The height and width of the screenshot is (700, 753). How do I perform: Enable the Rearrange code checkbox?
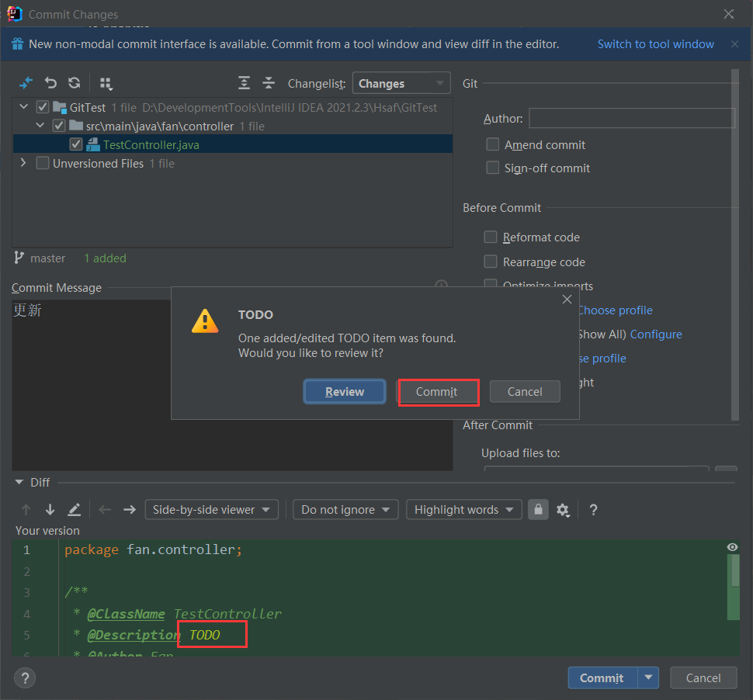491,262
